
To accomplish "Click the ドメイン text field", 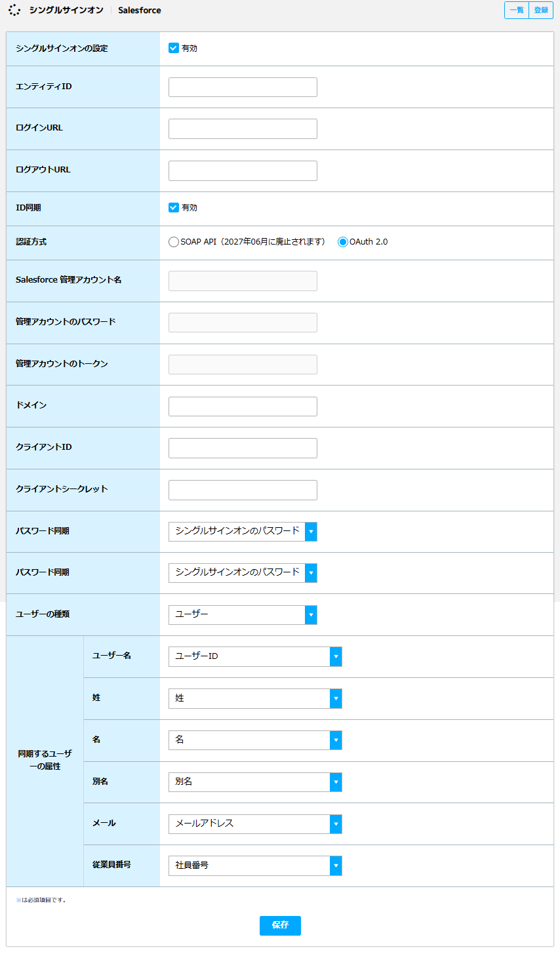I will click(x=243, y=407).
